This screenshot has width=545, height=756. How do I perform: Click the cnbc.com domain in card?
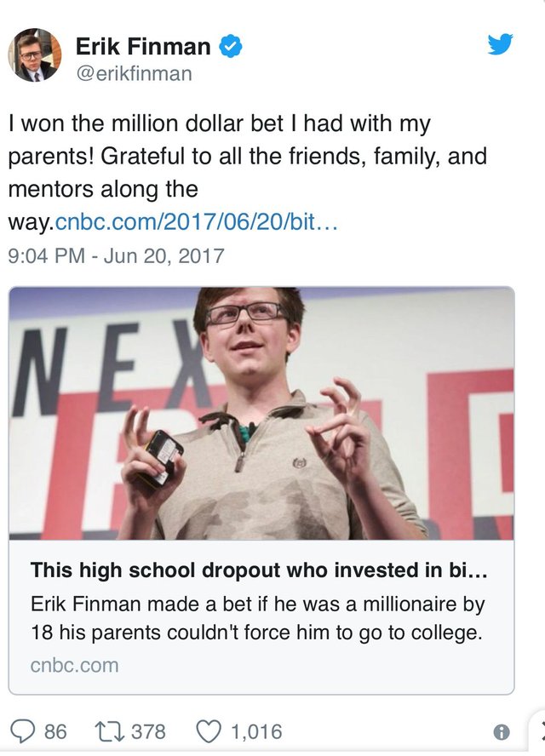tap(74, 665)
